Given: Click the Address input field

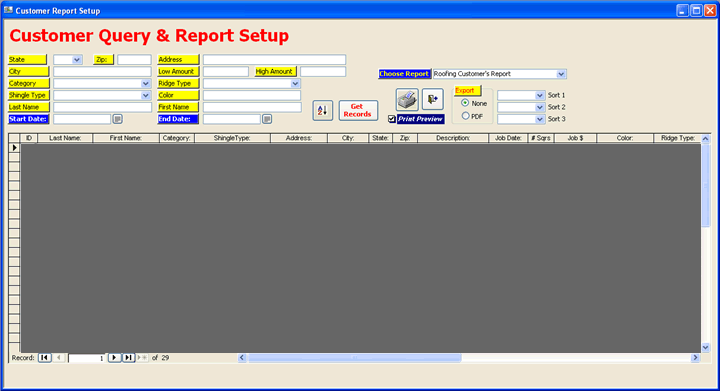Looking at the screenshot, I should [x=274, y=60].
